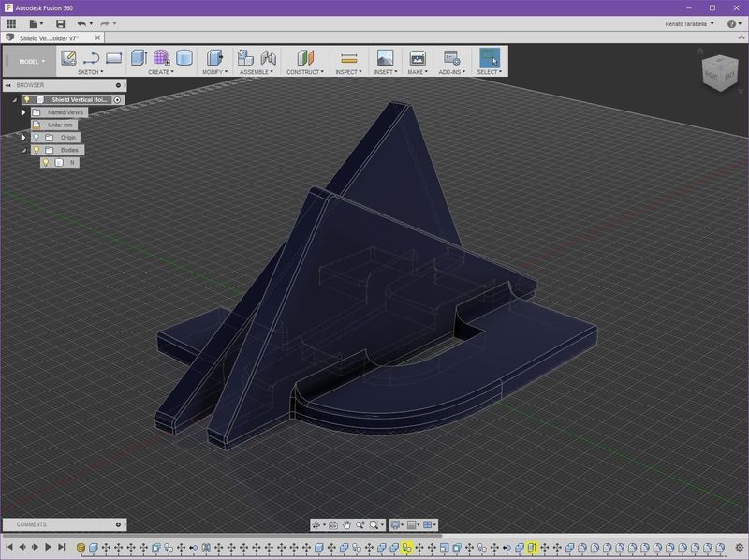Activate the Press Pull tool
Viewport: 749px width, 560px height.
tap(214, 58)
